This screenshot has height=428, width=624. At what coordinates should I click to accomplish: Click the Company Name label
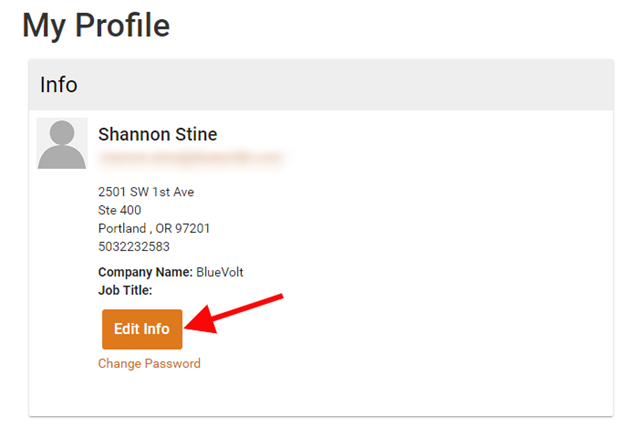[x=145, y=272]
